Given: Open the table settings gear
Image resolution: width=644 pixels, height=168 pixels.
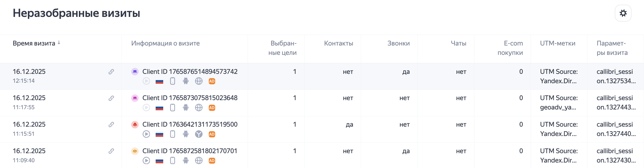Looking at the screenshot, I should (x=623, y=13).
